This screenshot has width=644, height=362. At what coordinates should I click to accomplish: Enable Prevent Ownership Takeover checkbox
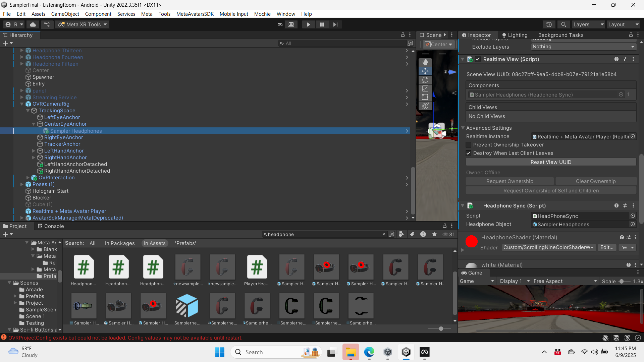click(469, 145)
